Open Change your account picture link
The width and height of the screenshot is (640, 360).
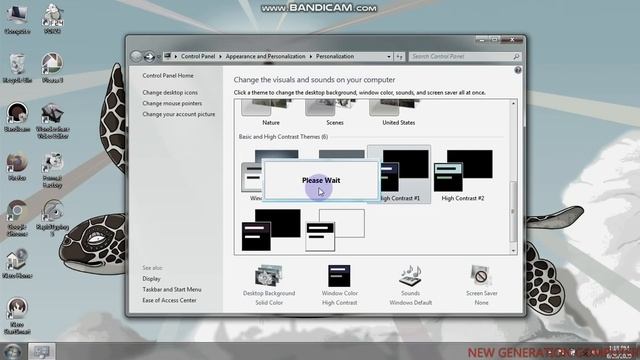[x=178, y=114]
